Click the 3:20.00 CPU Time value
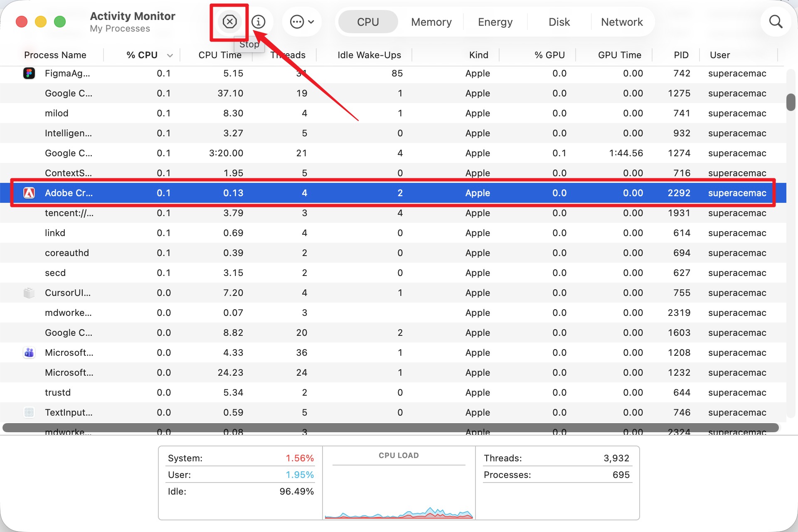 click(x=226, y=153)
